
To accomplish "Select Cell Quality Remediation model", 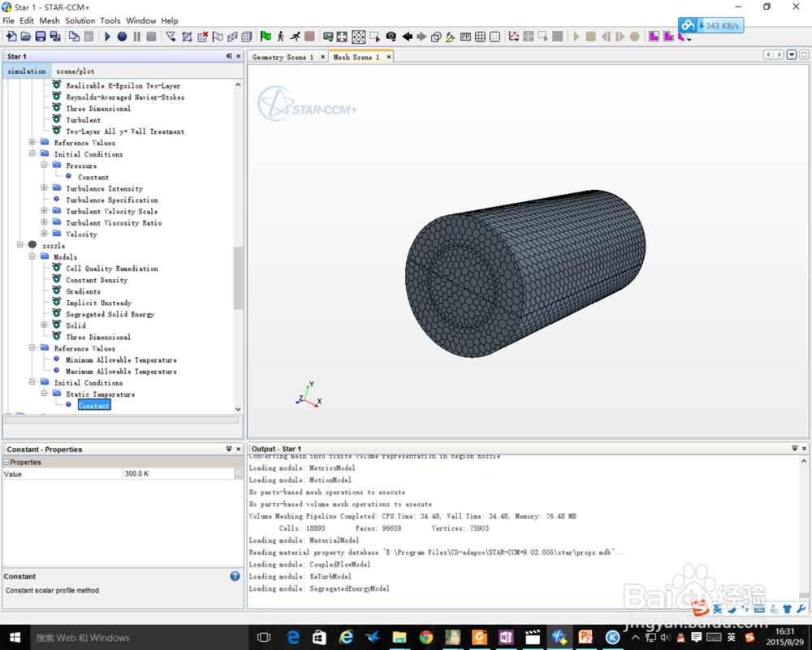I will [x=112, y=269].
